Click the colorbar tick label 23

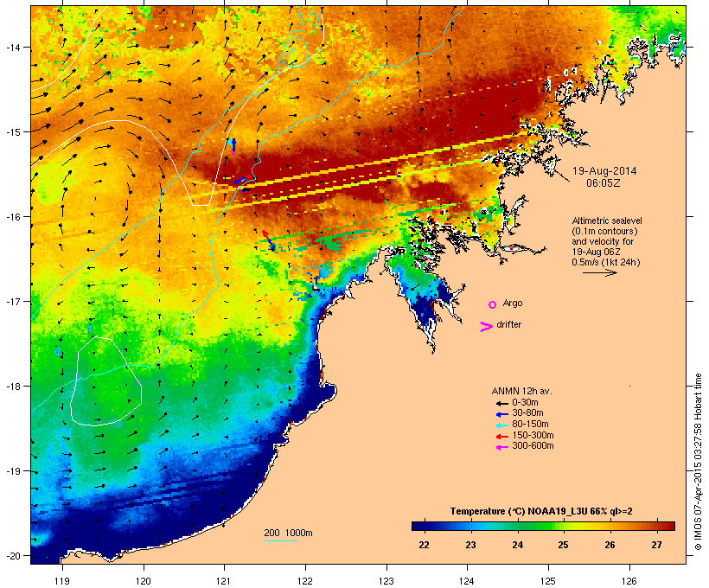[x=470, y=545]
